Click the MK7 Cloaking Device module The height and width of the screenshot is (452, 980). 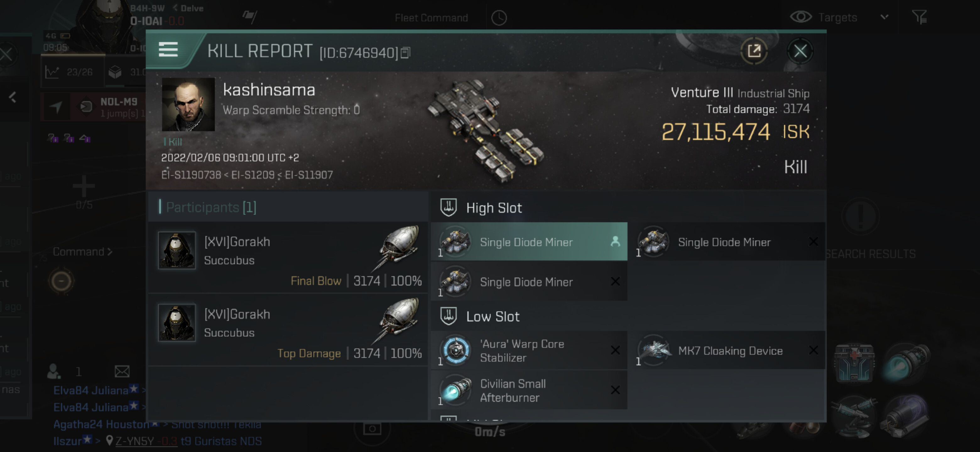[x=730, y=351]
